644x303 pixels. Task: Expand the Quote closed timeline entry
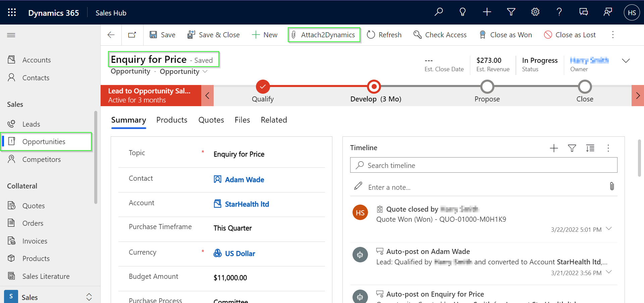[x=609, y=229]
